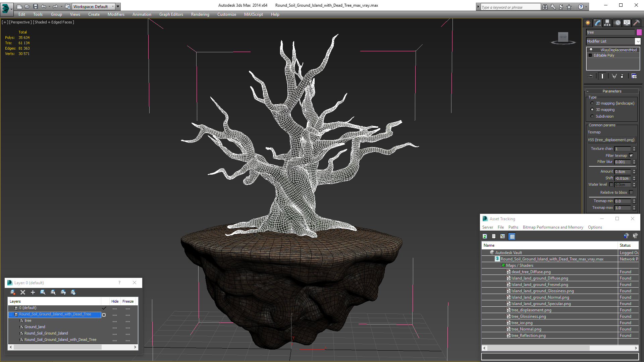Open the Graph Editors menu
Screen dimensions: 644x362
pos(171,14)
